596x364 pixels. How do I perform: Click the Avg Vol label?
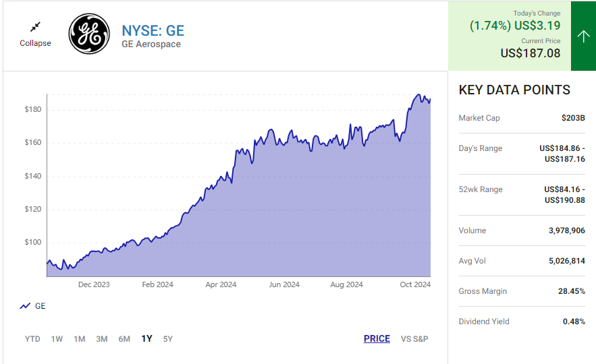coord(472,261)
